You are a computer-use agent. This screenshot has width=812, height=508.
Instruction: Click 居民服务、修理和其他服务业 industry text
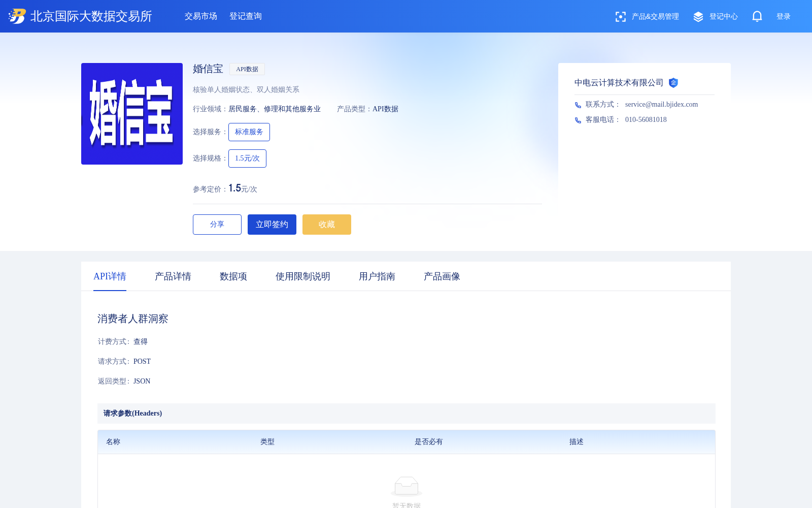pos(275,109)
